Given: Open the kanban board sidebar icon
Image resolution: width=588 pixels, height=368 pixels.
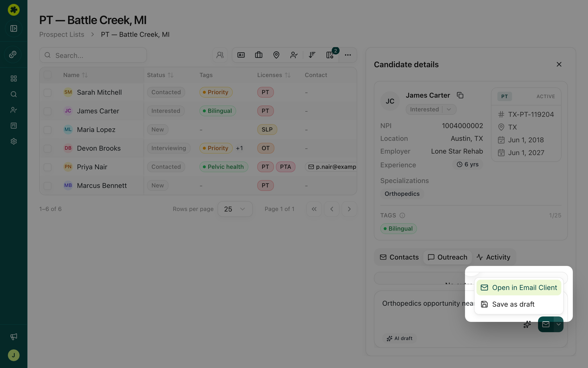Looking at the screenshot, I should click(14, 126).
